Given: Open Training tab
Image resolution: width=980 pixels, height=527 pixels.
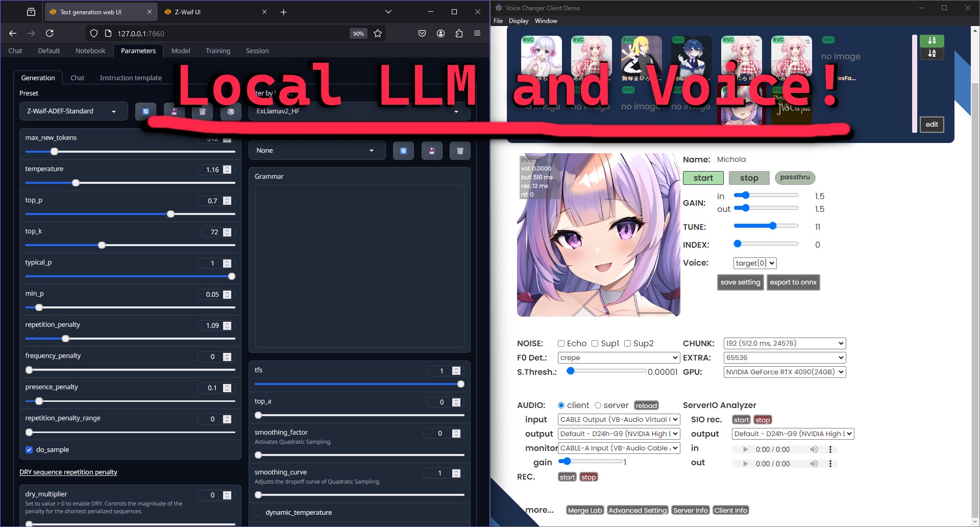Looking at the screenshot, I should coord(218,51).
